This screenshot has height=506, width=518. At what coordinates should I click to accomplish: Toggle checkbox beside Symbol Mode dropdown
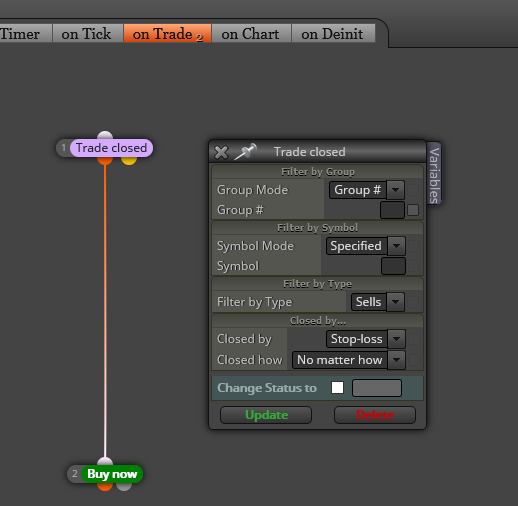(x=414, y=246)
